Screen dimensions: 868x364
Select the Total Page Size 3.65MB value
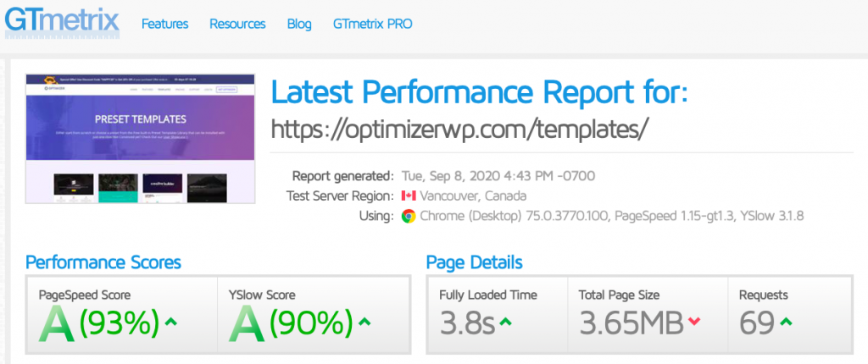(x=631, y=323)
